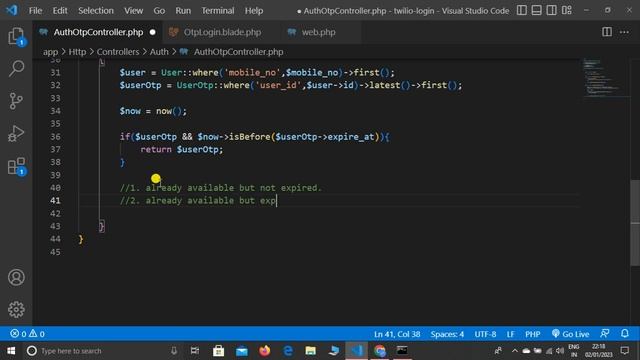The width and height of the screenshot is (640, 360).
Task: Open the Terminal menu
Action: click(x=218, y=11)
